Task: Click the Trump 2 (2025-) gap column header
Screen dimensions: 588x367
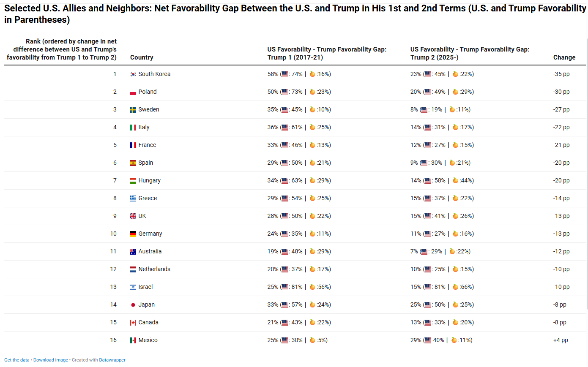Action: point(470,53)
